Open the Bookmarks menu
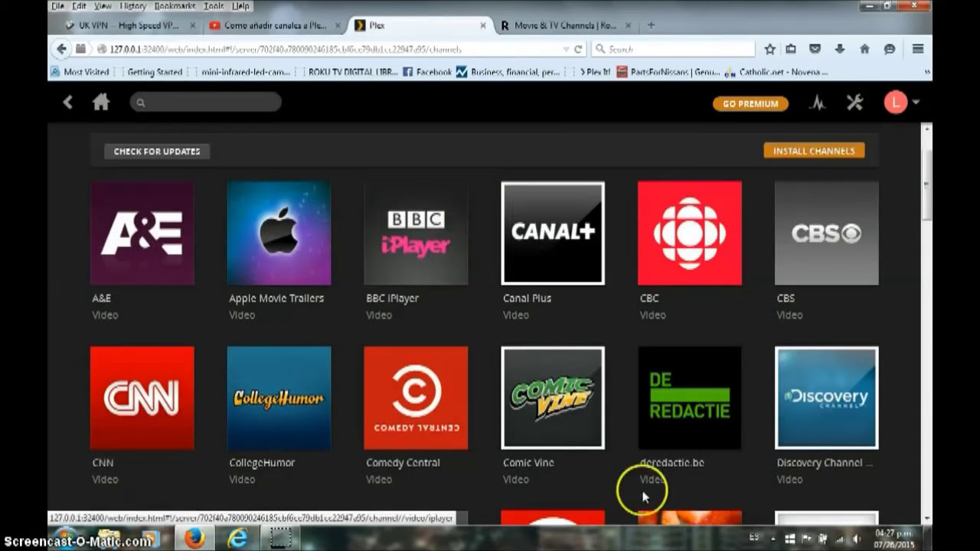 tap(175, 6)
